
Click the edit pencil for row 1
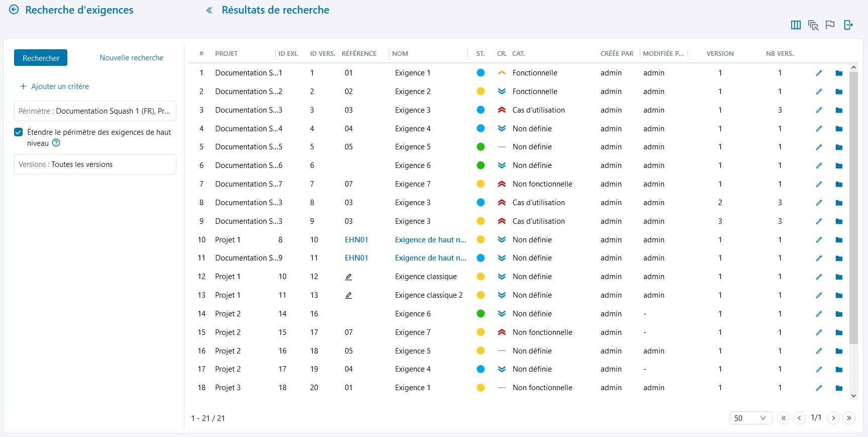coord(819,73)
